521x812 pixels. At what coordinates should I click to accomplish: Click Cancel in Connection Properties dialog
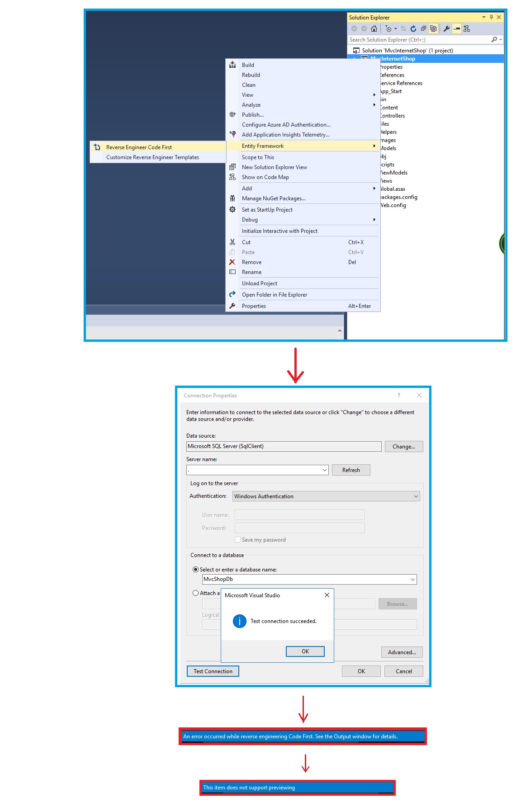[404, 671]
